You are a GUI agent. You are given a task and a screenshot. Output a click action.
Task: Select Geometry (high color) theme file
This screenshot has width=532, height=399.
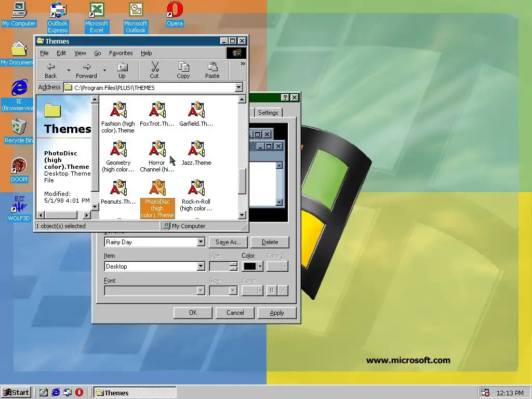tap(118, 156)
